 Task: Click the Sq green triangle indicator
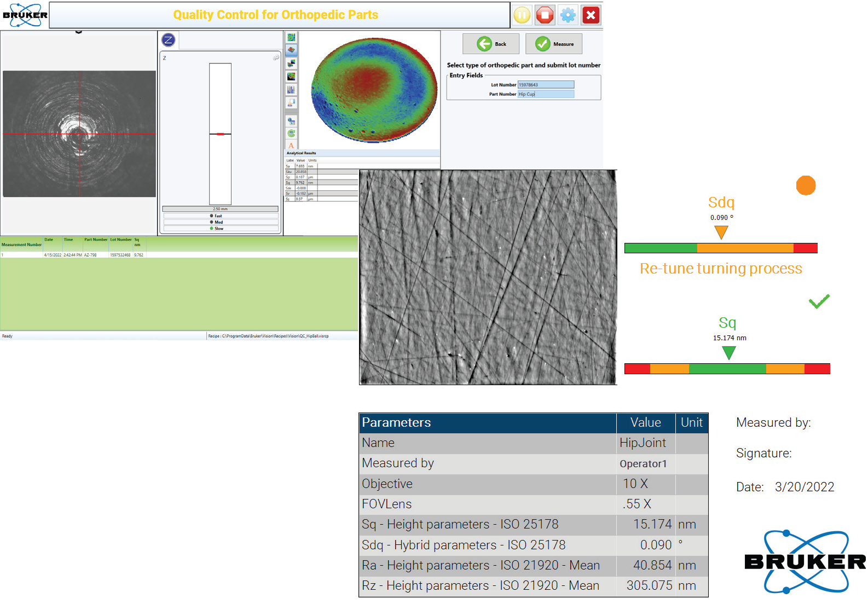(x=728, y=353)
